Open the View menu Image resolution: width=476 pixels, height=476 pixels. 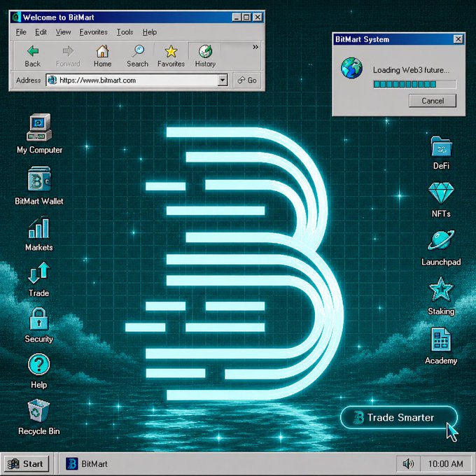pos(63,32)
